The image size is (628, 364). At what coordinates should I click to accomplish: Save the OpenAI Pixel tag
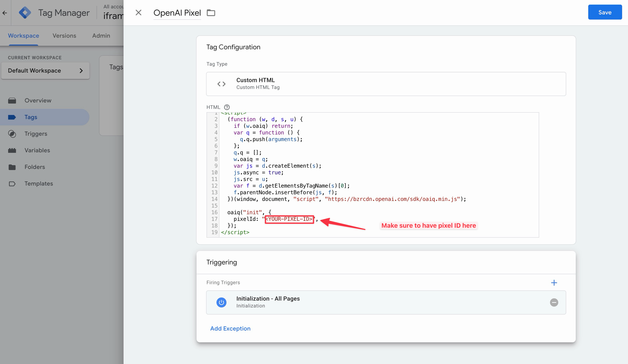[605, 12]
